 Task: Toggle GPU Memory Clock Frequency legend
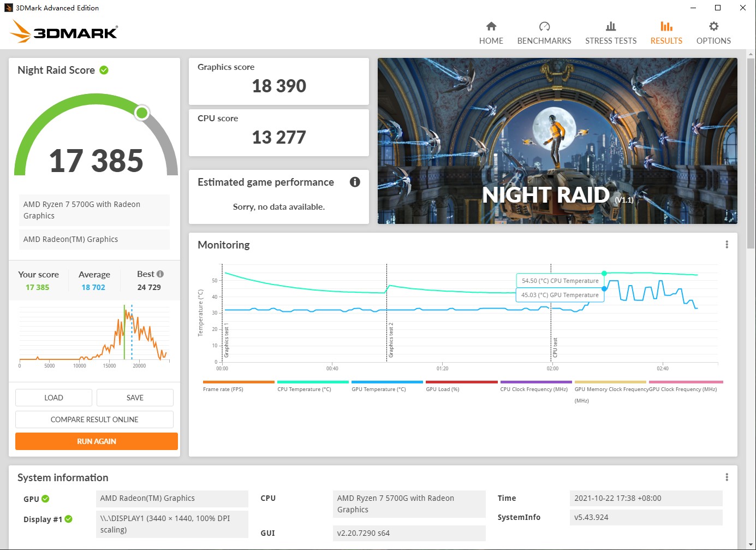point(610,392)
